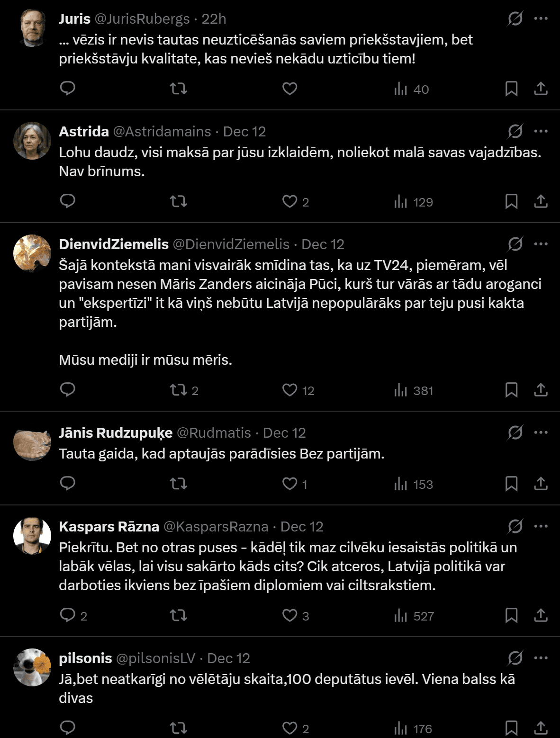Like Juris's post
This screenshot has height=738, width=560.
click(289, 89)
